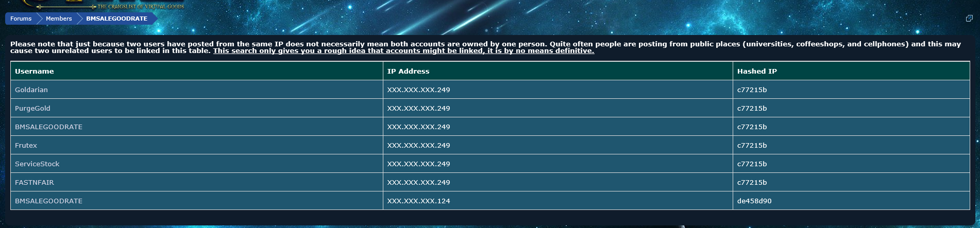Open the Forums breadcrumb
The height and width of the screenshot is (228, 980).
pos(21,19)
